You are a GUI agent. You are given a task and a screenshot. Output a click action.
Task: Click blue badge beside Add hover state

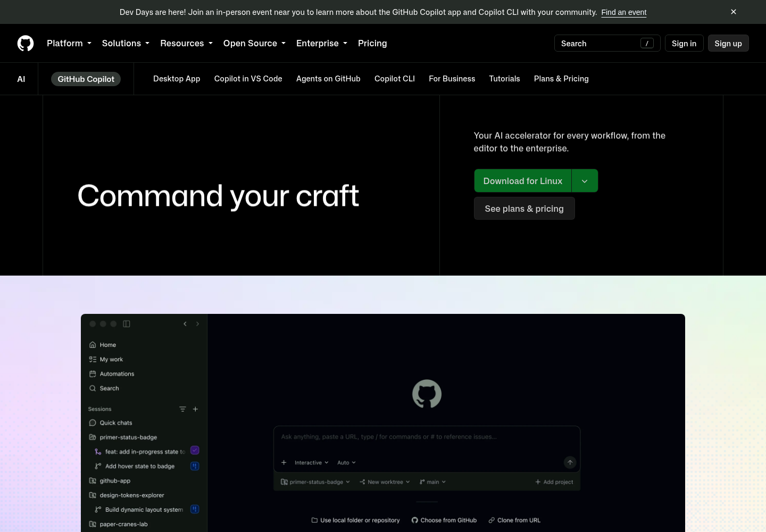pyautogui.click(x=195, y=466)
